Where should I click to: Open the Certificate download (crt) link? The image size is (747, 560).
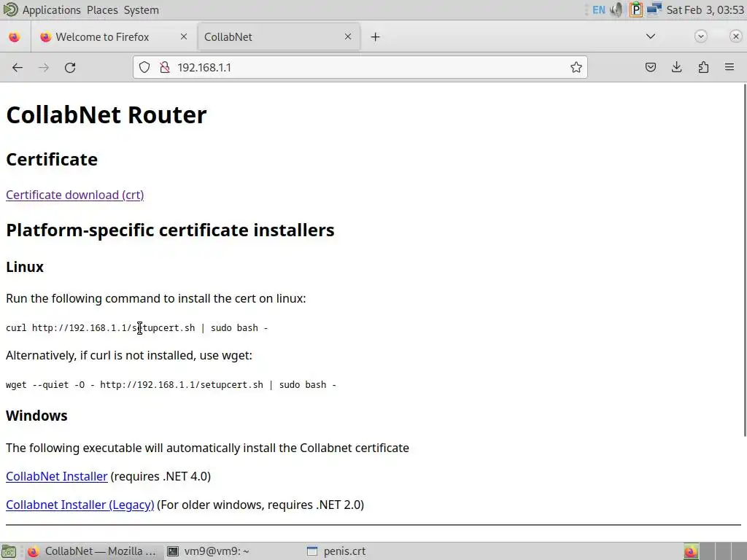coord(75,195)
